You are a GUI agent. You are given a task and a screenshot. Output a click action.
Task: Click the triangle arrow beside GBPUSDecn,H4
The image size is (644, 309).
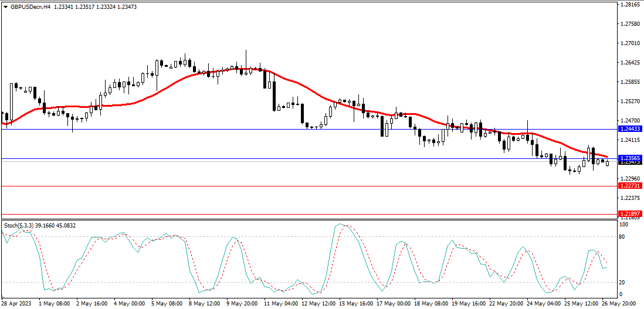tap(5, 7)
